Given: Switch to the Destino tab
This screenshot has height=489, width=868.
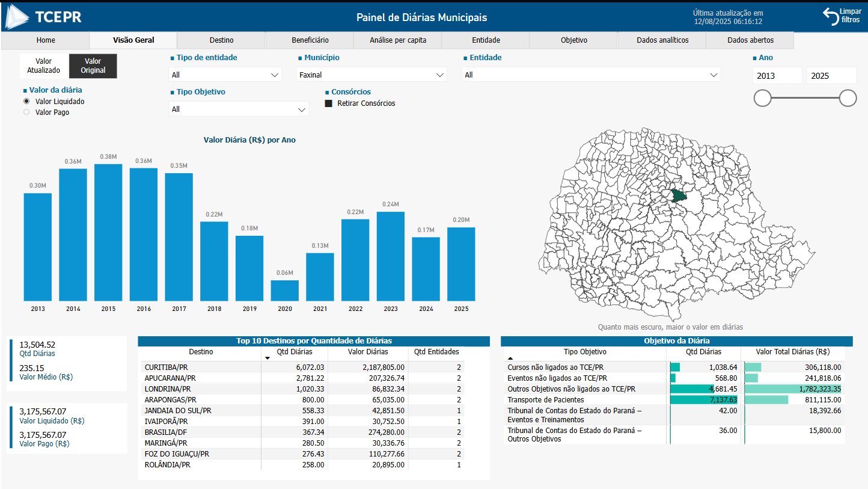Looking at the screenshot, I should tap(221, 40).
